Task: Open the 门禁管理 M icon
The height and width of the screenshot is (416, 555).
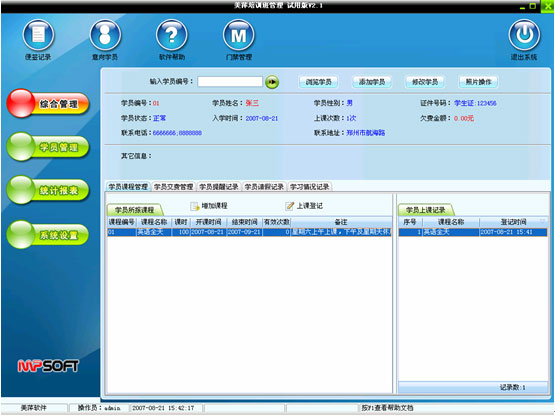Action: 239,35
